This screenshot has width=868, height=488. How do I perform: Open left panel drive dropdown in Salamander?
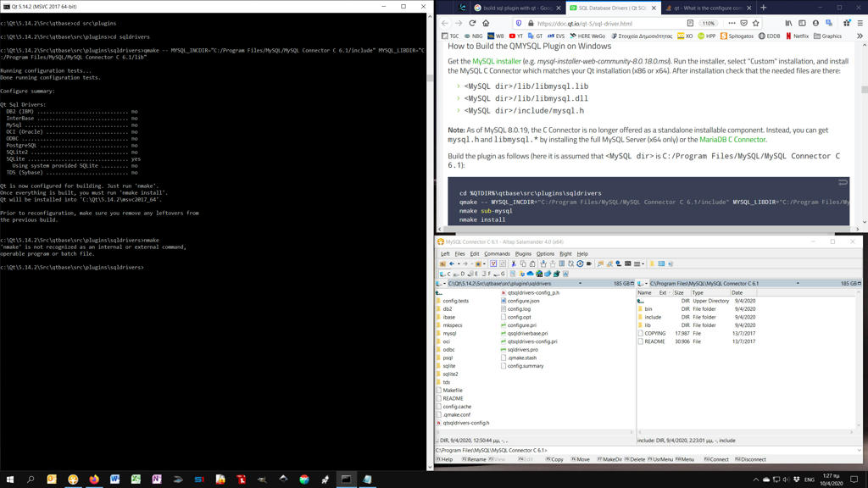coord(441,283)
